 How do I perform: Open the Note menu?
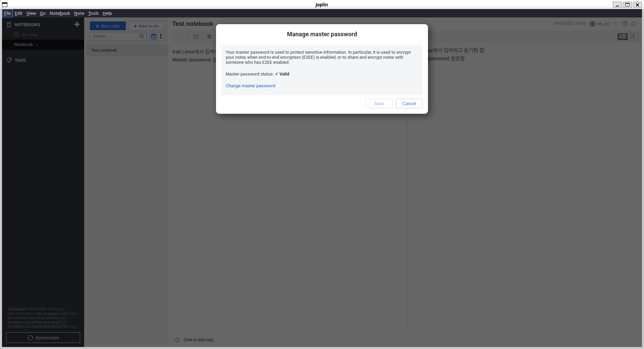pyautogui.click(x=79, y=13)
